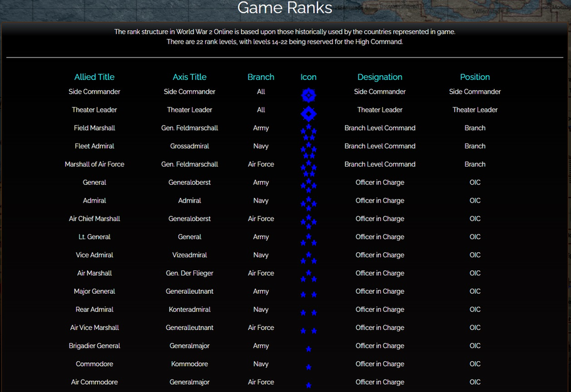Click the "Icon" column header
Viewport: 571px width, 392px height.
tap(308, 77)
